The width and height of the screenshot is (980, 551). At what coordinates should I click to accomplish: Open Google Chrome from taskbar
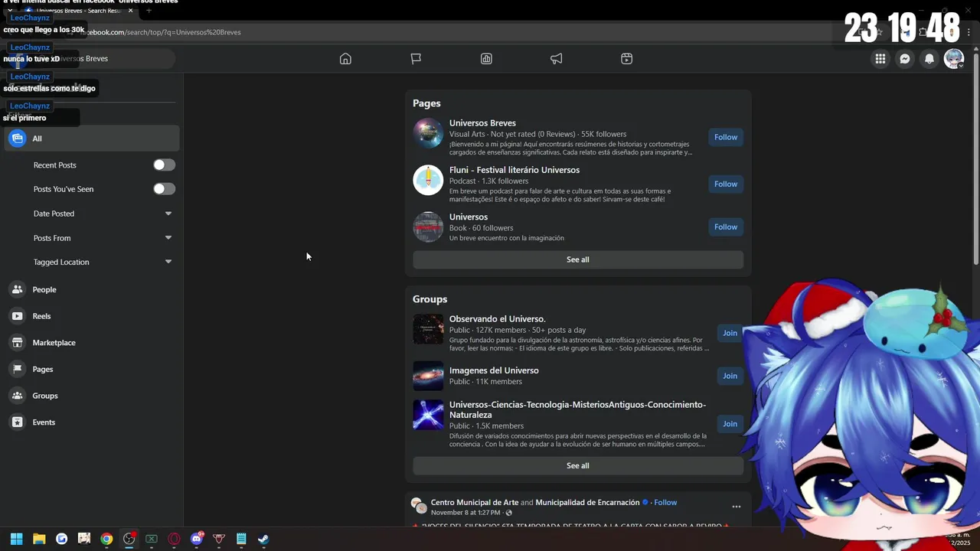[x=106, y=539]
